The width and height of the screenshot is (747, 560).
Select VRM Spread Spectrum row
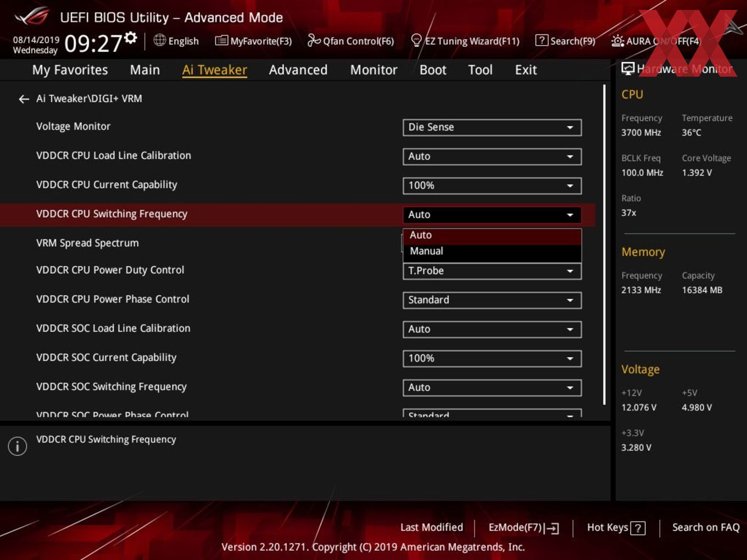coord(297,243)
